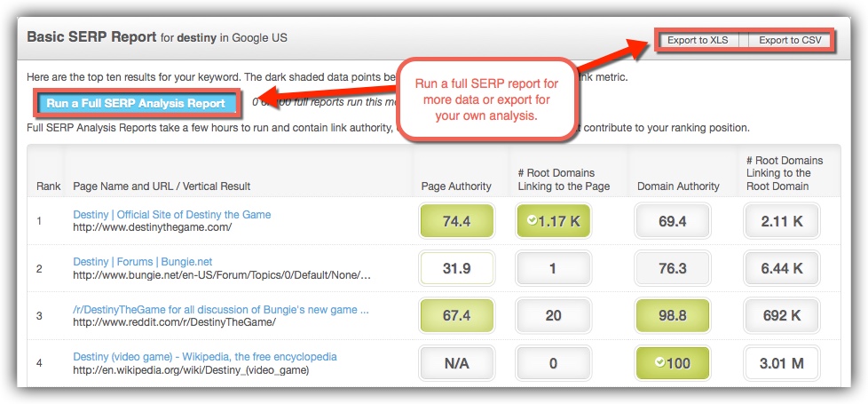
Task: Open Destiny (video game) Wikipedia link
Action: click(205, 357)
